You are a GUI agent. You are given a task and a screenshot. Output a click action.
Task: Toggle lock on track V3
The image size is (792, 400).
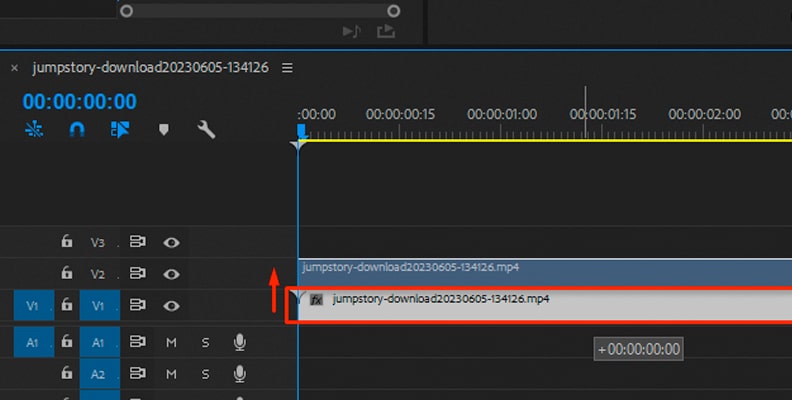tap(67, 241)
